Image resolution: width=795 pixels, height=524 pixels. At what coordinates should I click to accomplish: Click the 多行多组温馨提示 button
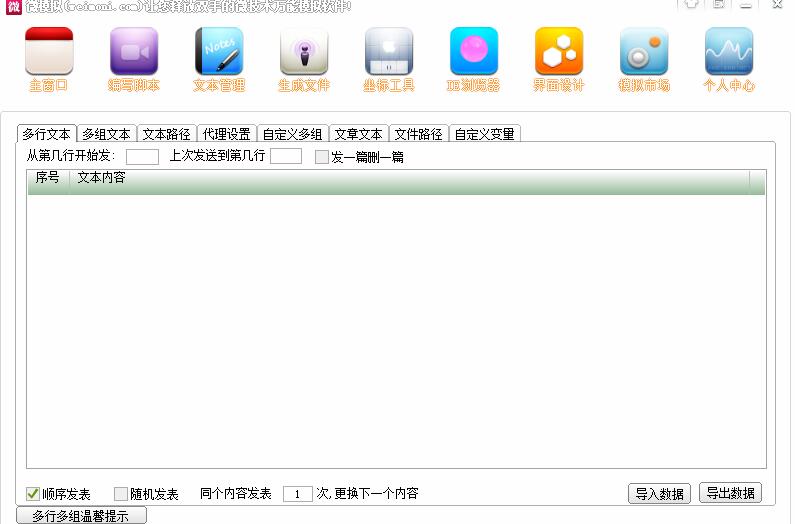(81, 515)
